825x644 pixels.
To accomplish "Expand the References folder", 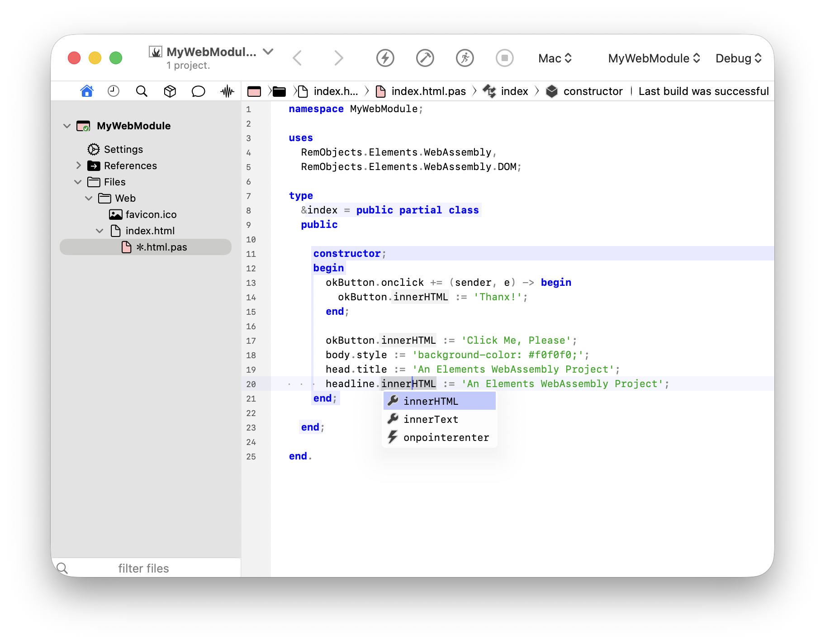I will 78,166.
